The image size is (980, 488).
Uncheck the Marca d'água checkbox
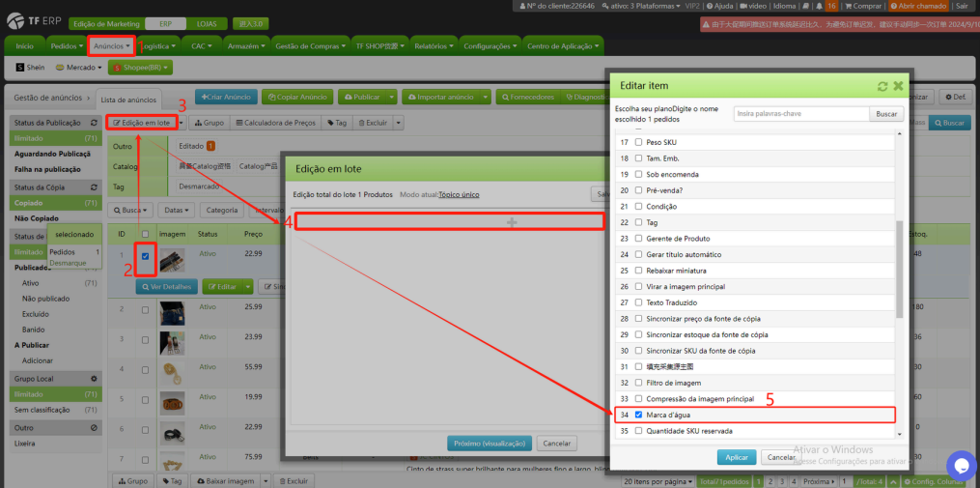(x=638, y=415)
